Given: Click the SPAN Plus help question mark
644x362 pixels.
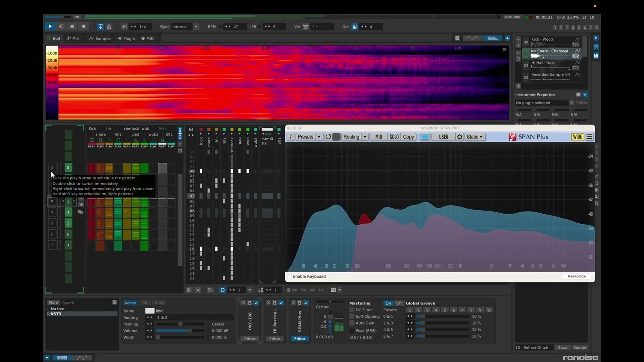Looking at the screenshot, I should 291,137.
